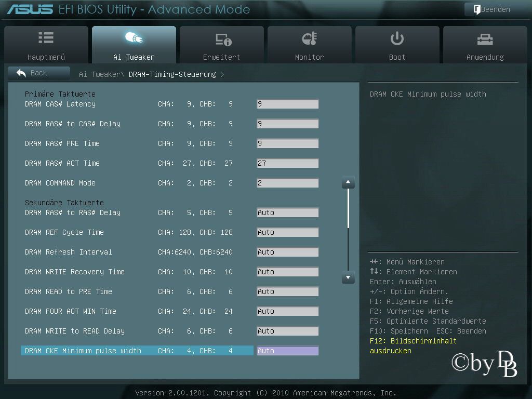This screenshot has width=532, height=399.
Task: Click the version copyright footer text
Action: (265, 393)
